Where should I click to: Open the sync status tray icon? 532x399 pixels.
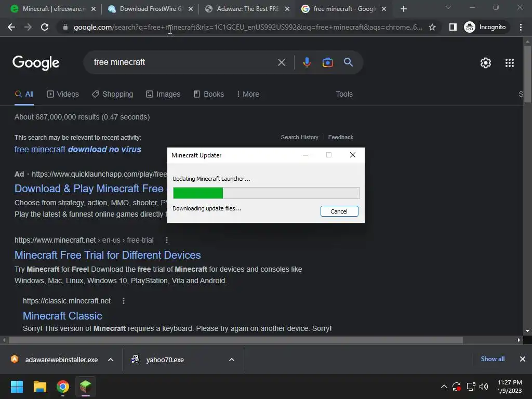[x=457, y=387]
